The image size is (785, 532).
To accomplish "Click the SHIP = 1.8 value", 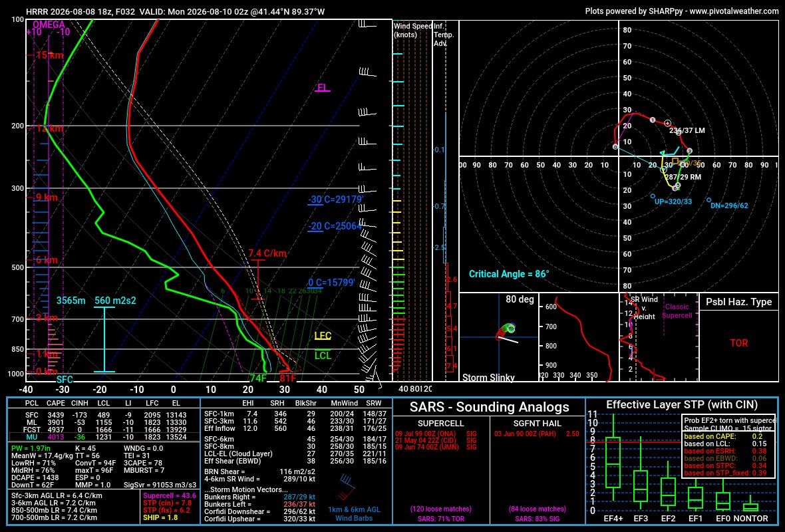I will coord(160,517).
